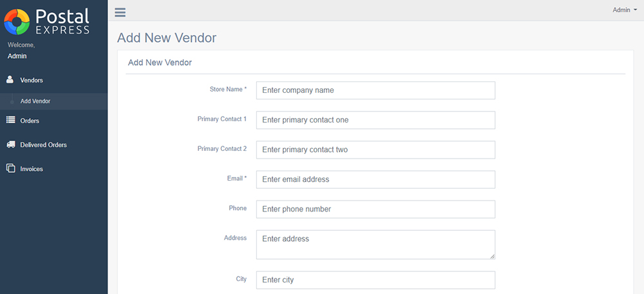Click the Primary Contact 2 field
The height and width of the screenshot is (294, 644).
click(375, 150)
